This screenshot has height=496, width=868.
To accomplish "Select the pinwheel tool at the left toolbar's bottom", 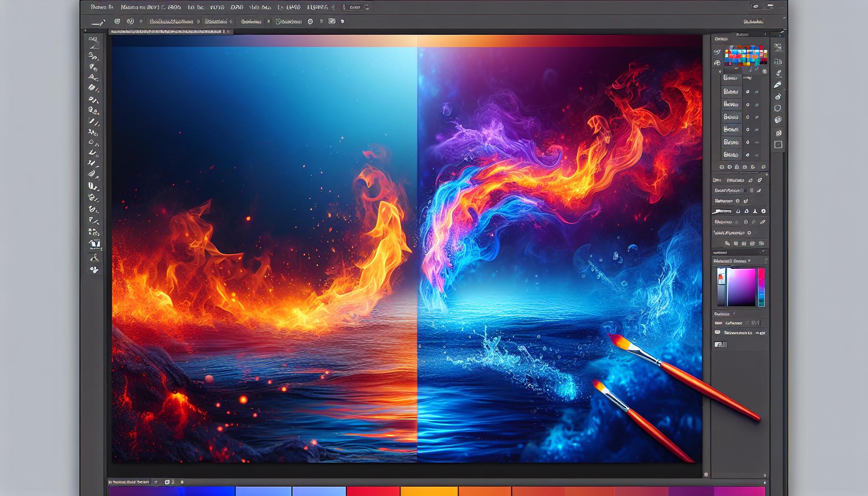I will pyautogui.click(x=94, y=270).
